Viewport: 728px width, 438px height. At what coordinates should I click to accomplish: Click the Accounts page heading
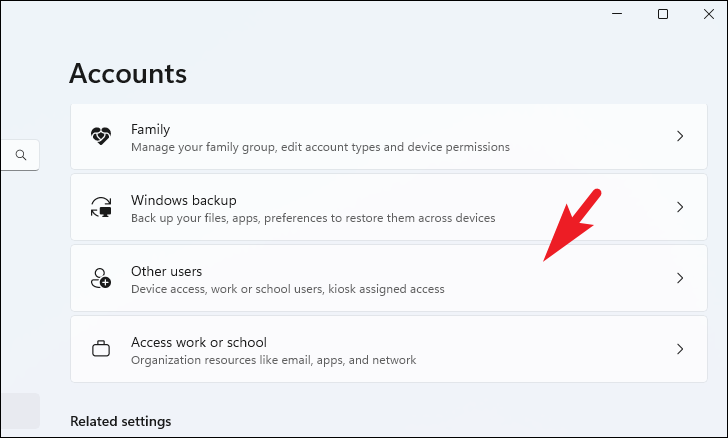click(128, 73)
